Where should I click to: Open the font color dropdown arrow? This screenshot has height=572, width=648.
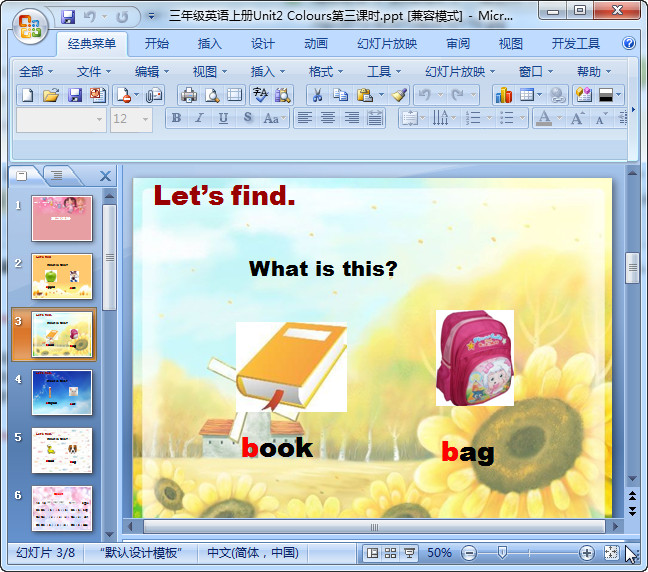[559, 118]
